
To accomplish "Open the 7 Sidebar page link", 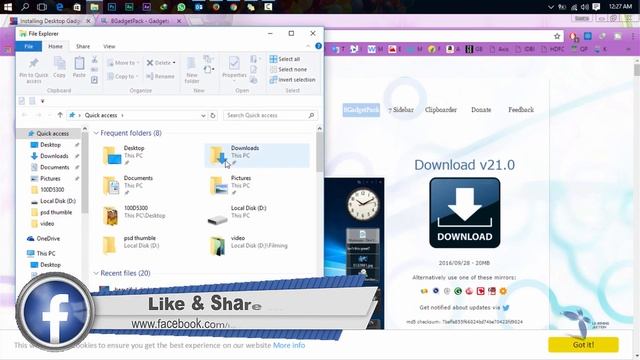I will (x=401, y=110).
